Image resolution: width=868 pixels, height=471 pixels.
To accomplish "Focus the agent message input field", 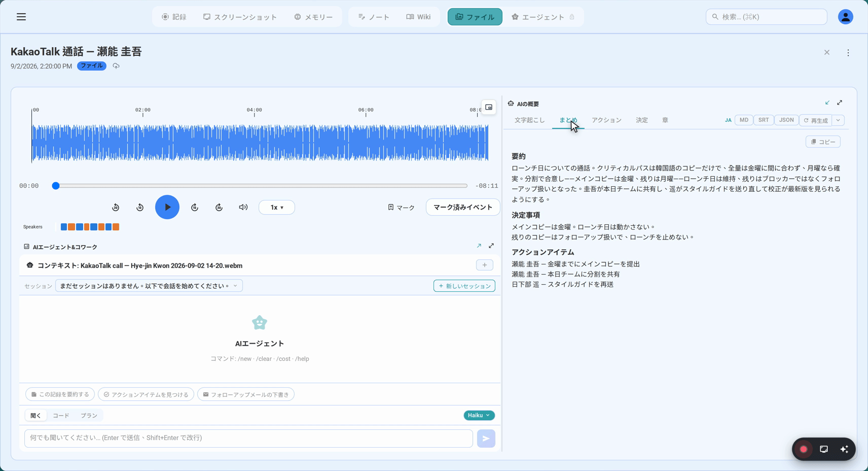I will (248, 438).
